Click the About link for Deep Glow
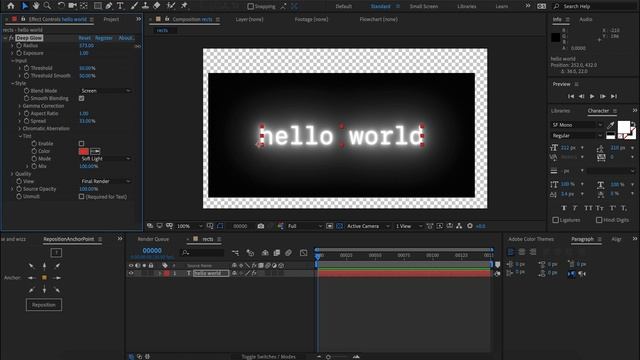The width and height of the screenshot is (640, 360). 126,38
